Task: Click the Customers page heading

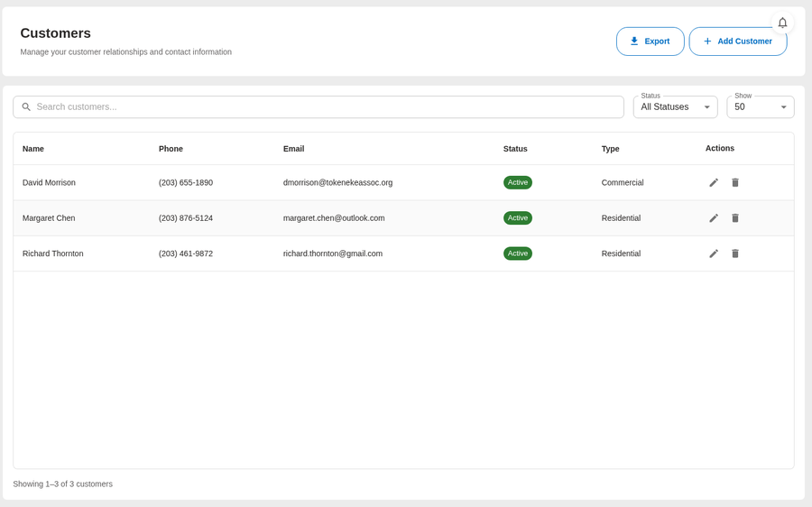Action: coord(55,33)
